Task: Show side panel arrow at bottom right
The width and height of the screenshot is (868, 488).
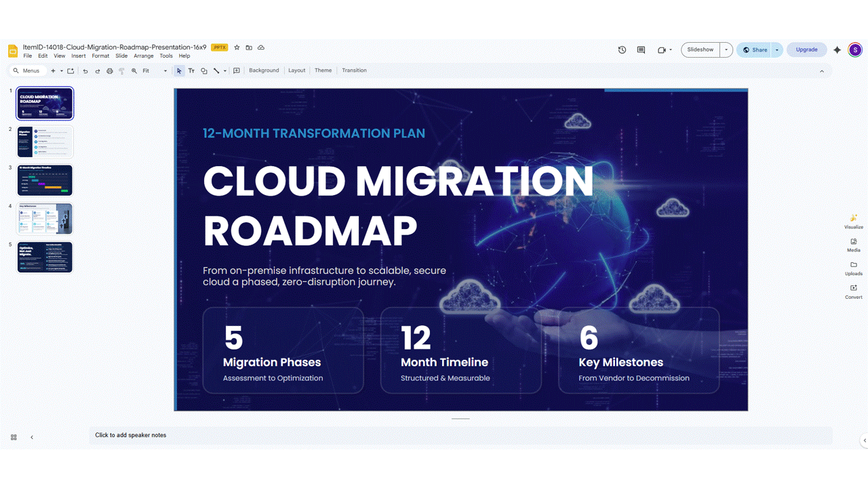Action: click(x=865, y=441)
